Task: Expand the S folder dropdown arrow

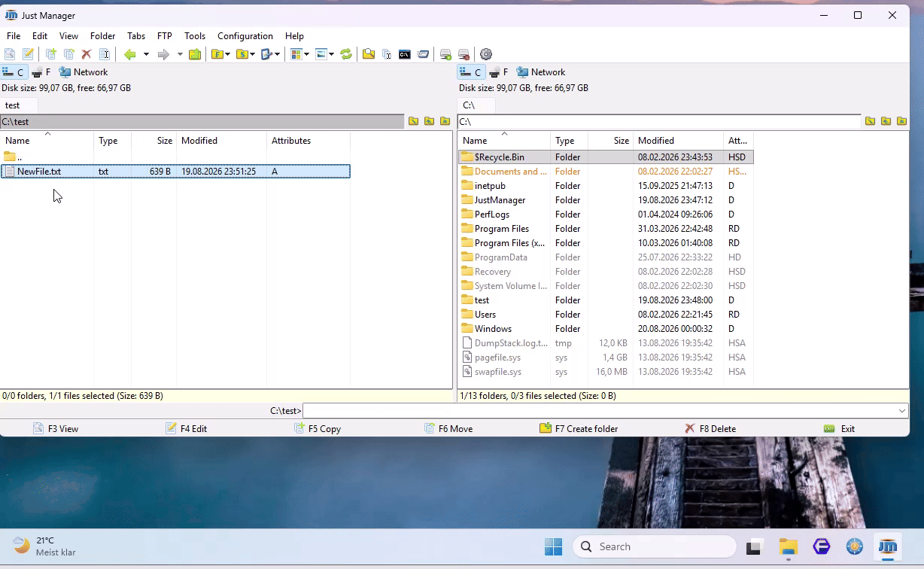Action: [252, 54]
